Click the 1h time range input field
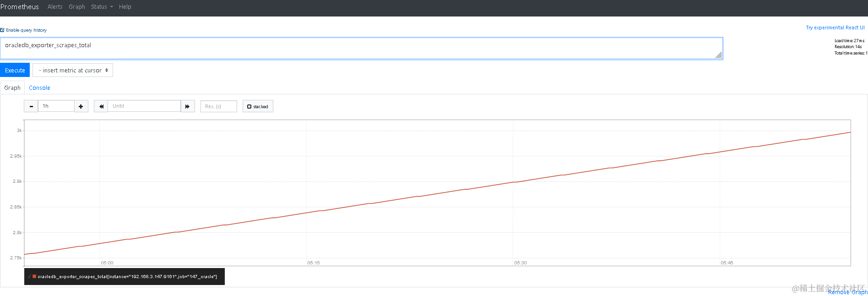The image size is (868, 296). (56, 106)
